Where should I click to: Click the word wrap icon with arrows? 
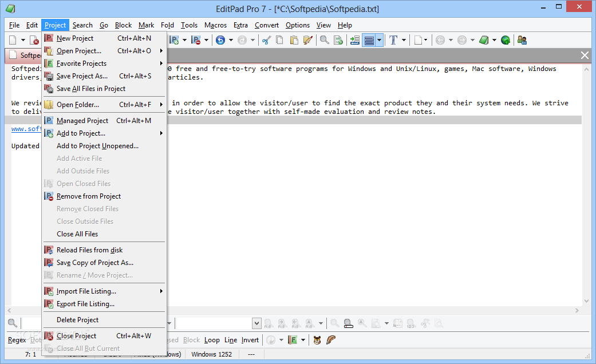354,40
